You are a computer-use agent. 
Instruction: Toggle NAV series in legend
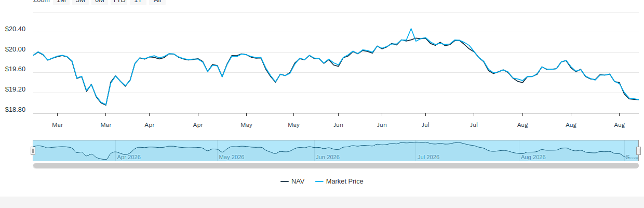292,181
